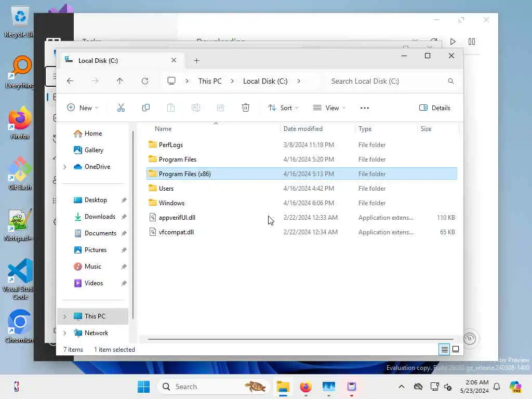Open the See more ellipsis menu
The image size is (532, 399).
(364, 108)
